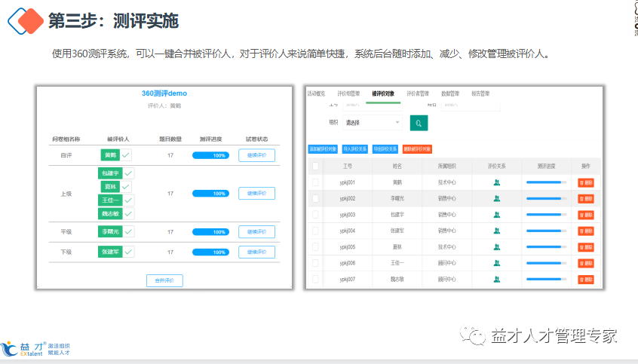Select the 被评价对象 tab
The image size is (638, 364).
point(383,94)
